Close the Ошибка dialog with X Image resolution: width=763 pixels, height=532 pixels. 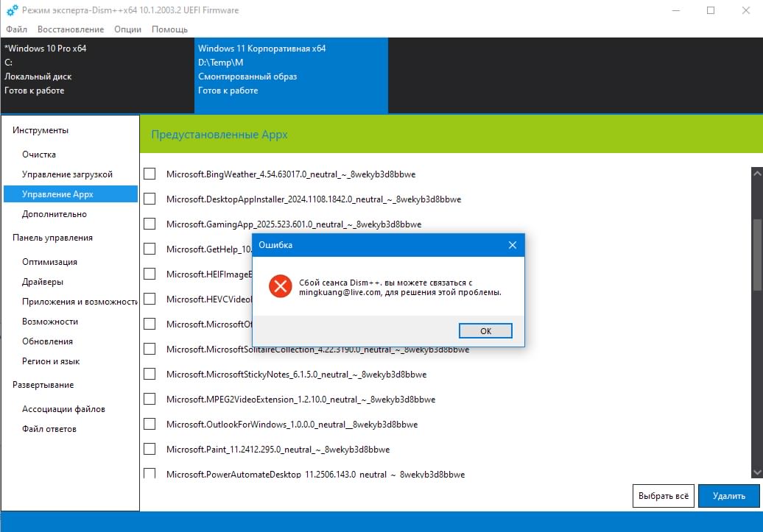coord(513,245)
